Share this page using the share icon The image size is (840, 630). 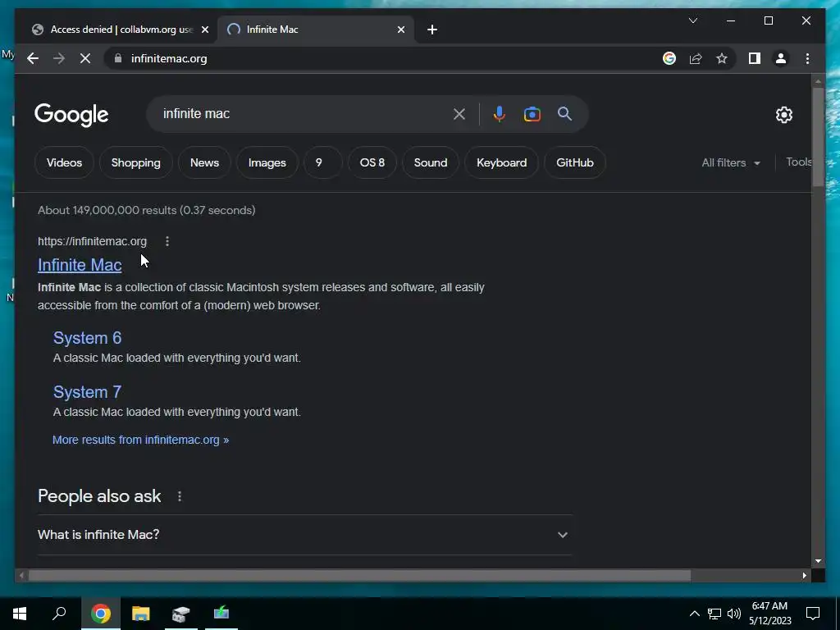pyautogui.click(x=696, y=58)
